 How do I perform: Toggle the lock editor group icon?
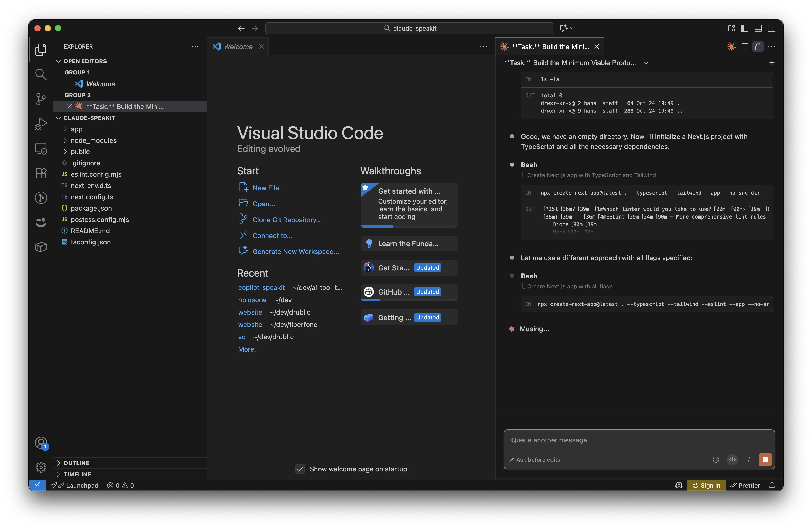pyautogui.click(x=758, y=46)
